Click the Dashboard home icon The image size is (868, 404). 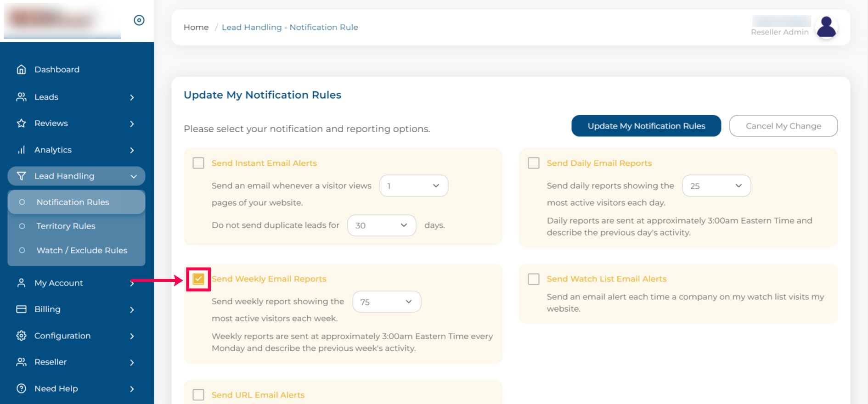(x=21, y=69)
